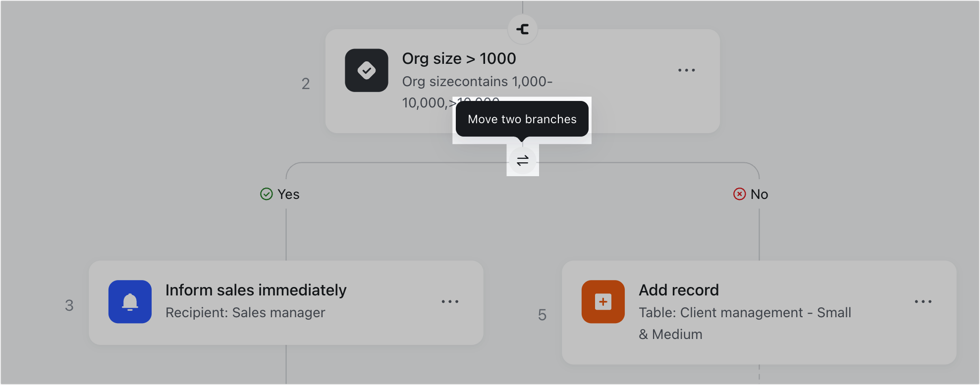Click the No branch label

click(758, 194)
